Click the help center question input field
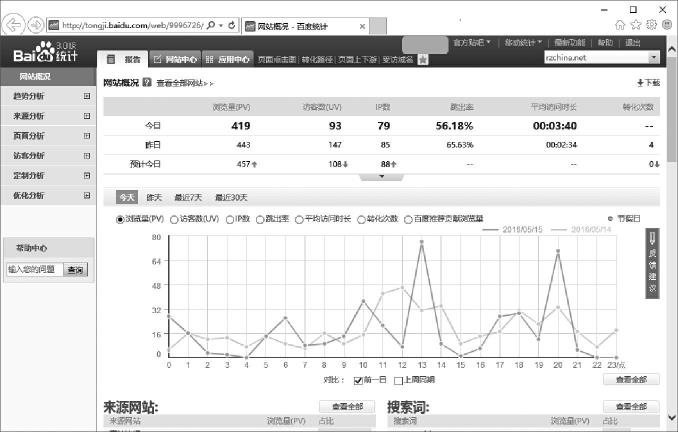The height and width of the screenshot is (432, 678). pyautogui.click(x=34, y=270)
